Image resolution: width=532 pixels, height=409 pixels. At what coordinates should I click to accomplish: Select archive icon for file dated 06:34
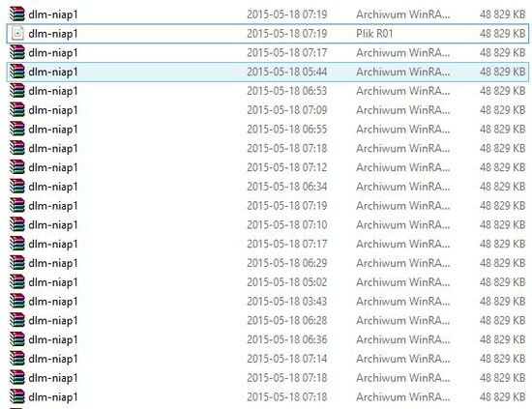[x=17, y=187]
